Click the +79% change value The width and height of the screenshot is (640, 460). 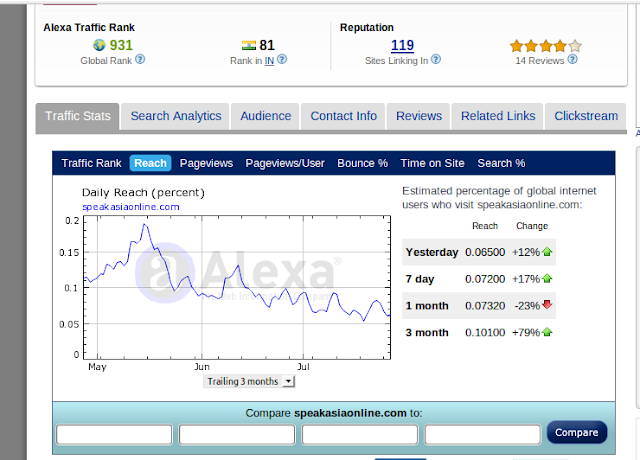(526, 333)
